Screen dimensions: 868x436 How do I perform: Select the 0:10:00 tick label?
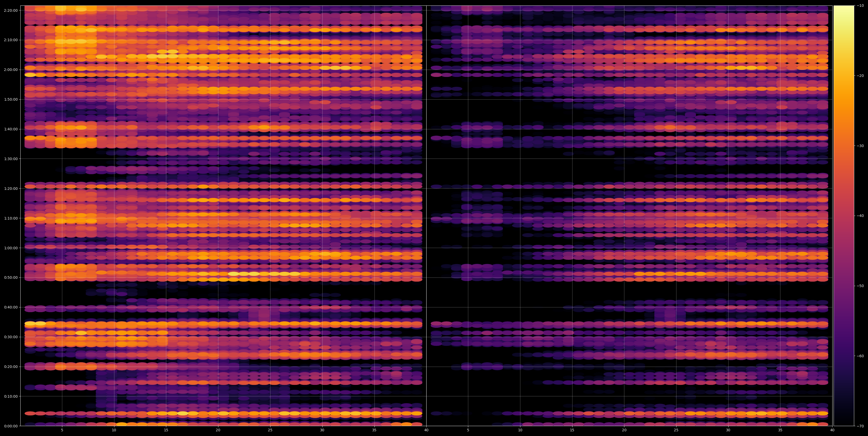pos(10,396)
